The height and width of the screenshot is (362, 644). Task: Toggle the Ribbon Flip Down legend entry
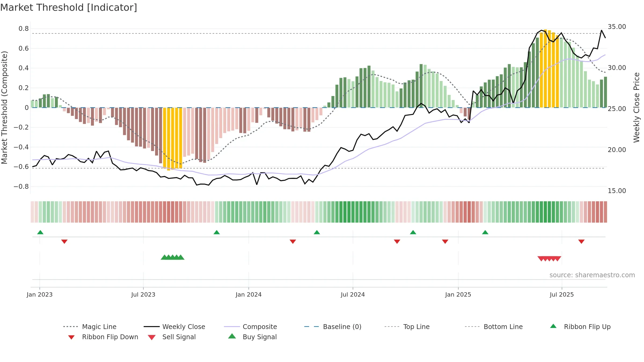click(x=103, y=337)
